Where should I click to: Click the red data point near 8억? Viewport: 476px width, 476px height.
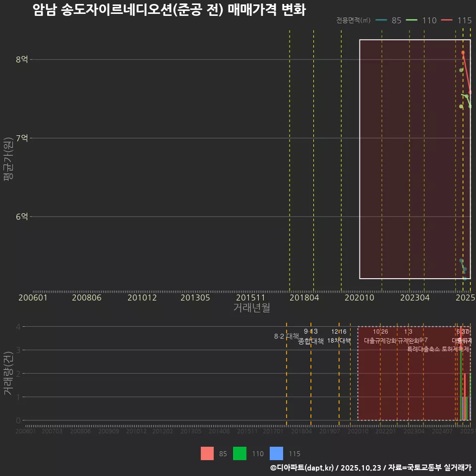pos(462,52)
